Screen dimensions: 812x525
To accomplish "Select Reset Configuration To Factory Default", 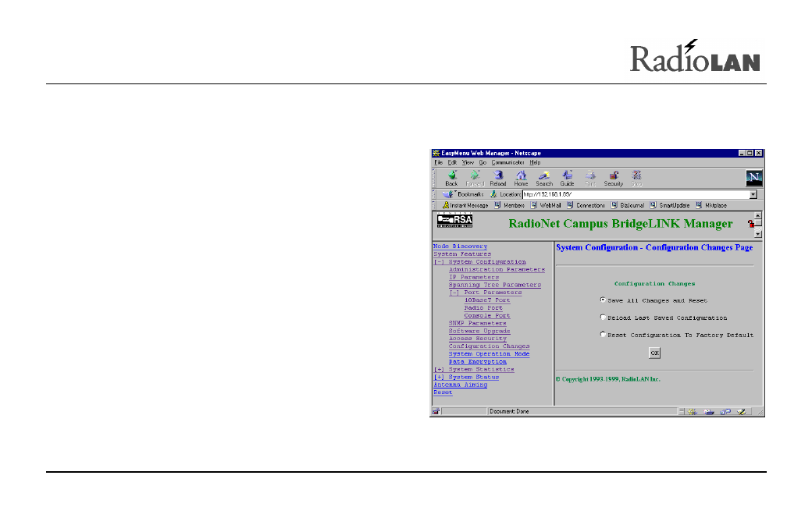I will coord(603,334).
